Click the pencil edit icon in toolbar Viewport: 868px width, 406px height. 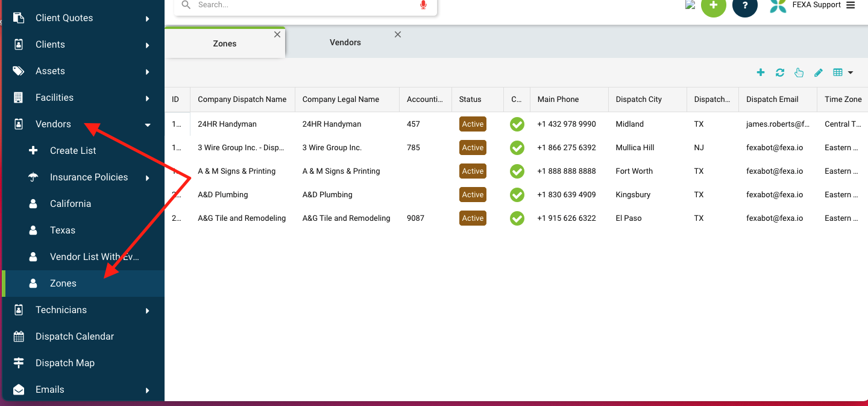pos(819,72)
